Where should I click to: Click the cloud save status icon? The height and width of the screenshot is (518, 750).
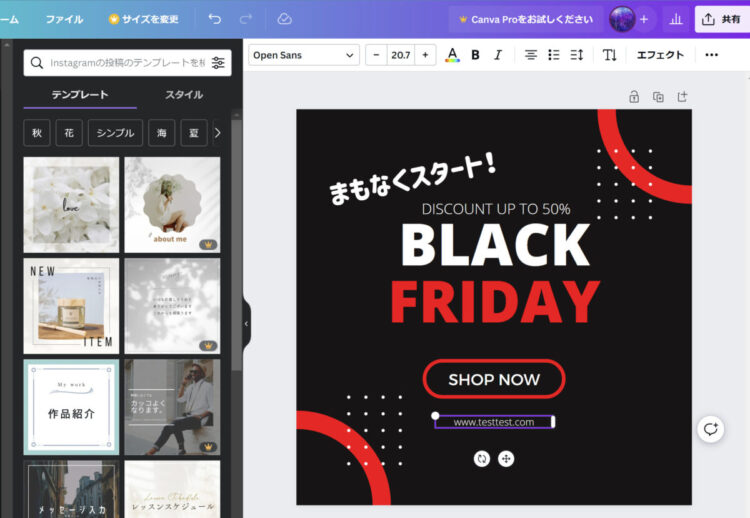284,19
